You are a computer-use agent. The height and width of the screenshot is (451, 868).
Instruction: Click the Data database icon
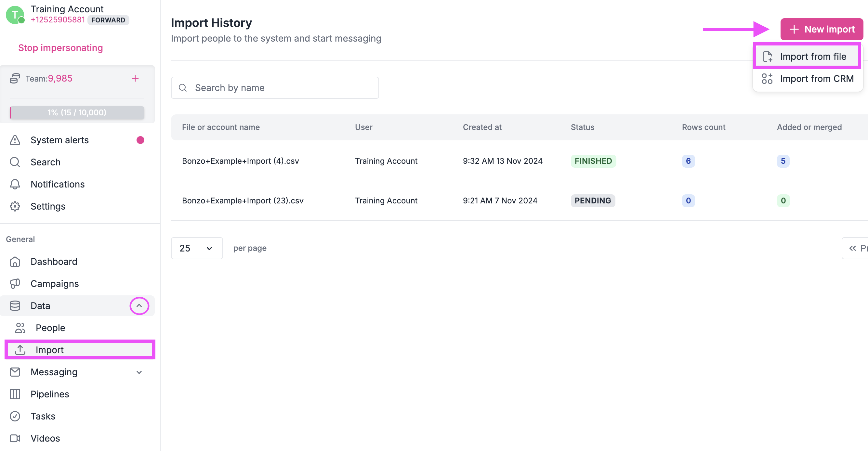click(15, 305)
